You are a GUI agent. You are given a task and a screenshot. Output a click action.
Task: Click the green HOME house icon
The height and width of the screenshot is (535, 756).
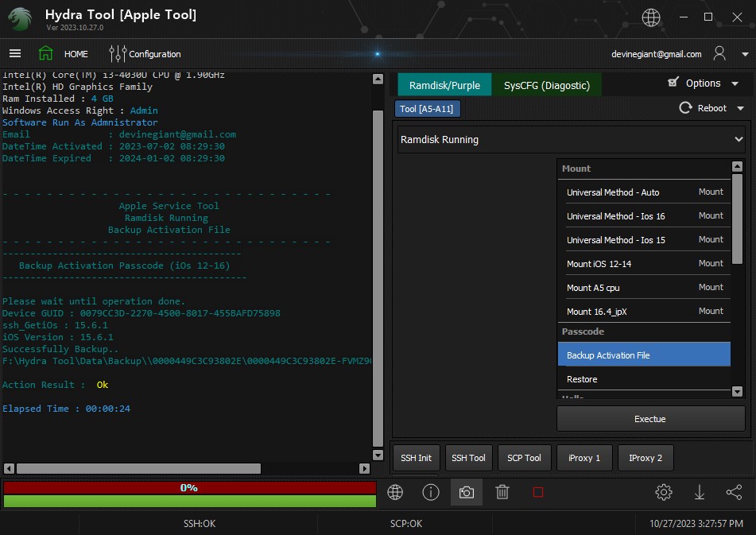[x=46, y=53]
